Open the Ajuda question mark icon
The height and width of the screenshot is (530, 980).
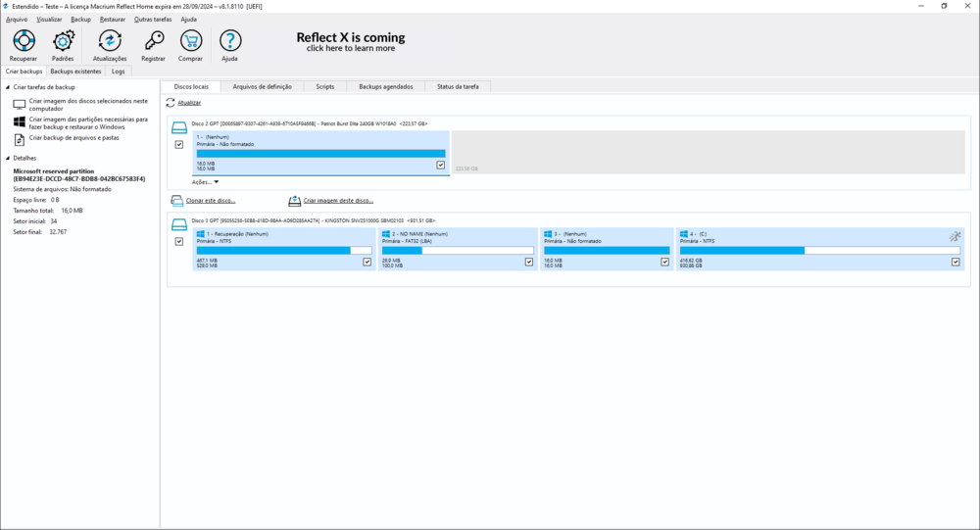(x=229, y=41)
